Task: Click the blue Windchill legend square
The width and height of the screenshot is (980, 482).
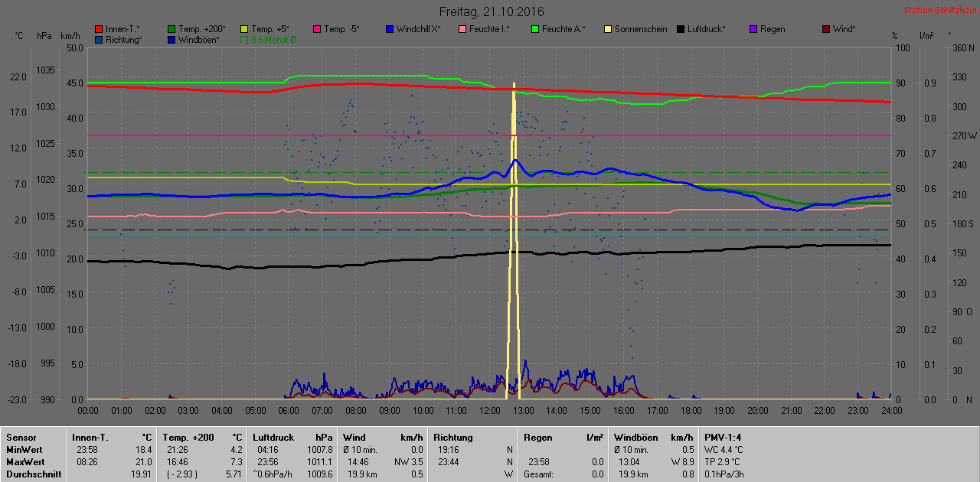Action: (x=390, y=29)
